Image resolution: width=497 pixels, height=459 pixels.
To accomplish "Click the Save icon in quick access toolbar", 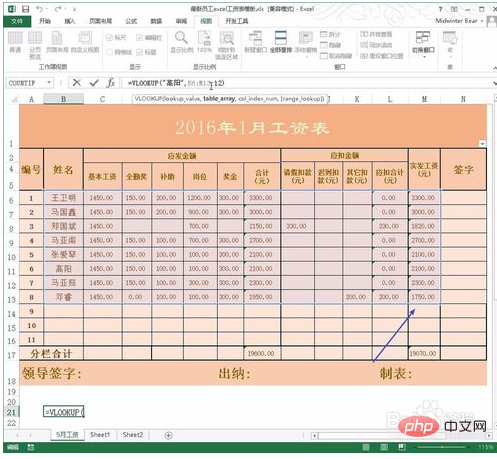I will coord(25,9).
